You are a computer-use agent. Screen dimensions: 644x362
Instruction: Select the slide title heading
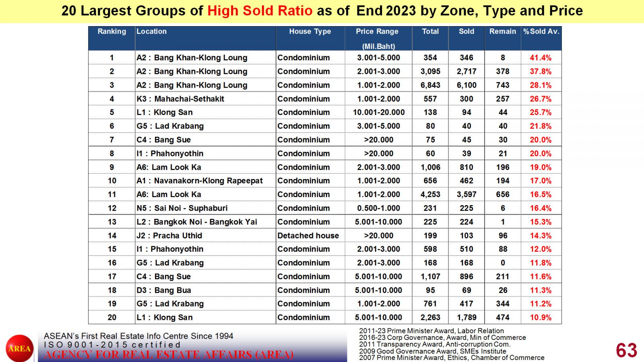pyautogui.click(x=322, y=11)
